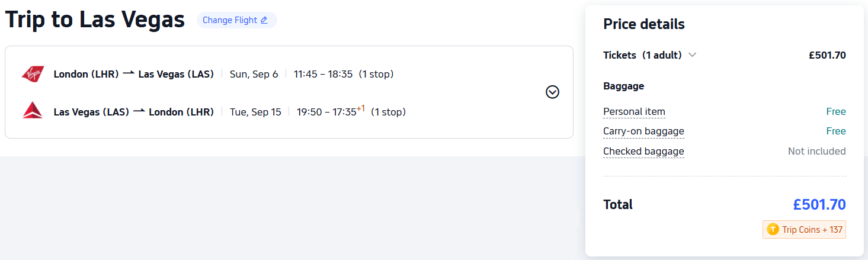Click the £501.70 total price
This screenshot has width=868, height=260.
point(819,205)
